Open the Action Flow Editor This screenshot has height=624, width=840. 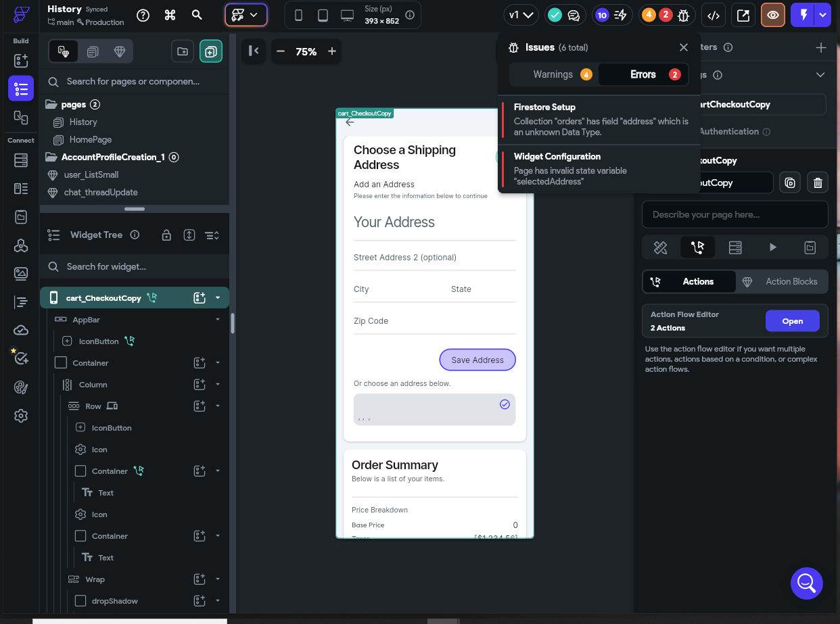point(793,321)
